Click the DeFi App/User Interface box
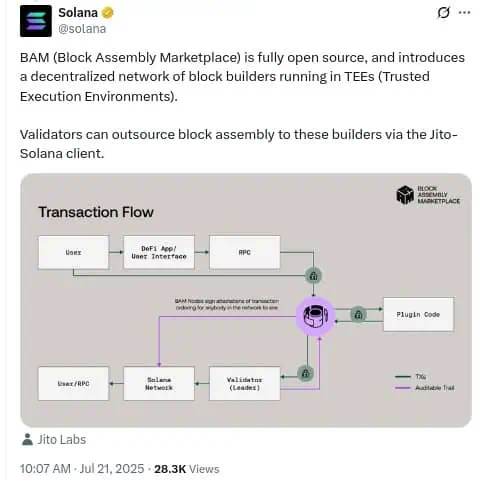The image size is (478, 480). coord(159,252)
